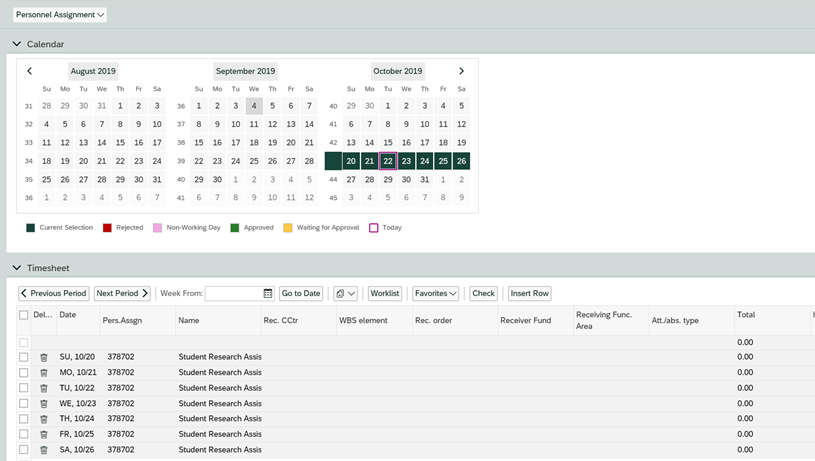The image size is (815, 461).
Task: Select the TH, 10/24 row checkbox
Action: pos(24,419)
